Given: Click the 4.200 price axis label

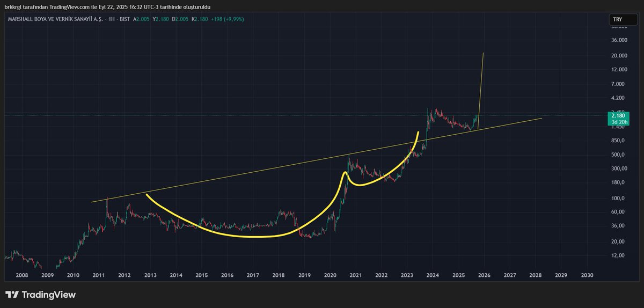Looking at the screenshot, I should (x=619, y=98).
